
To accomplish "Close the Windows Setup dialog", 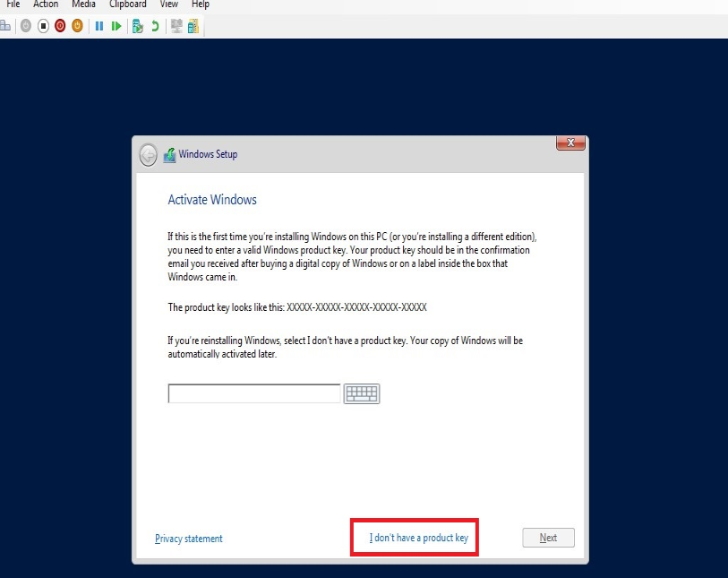I will tap(570, 142).
